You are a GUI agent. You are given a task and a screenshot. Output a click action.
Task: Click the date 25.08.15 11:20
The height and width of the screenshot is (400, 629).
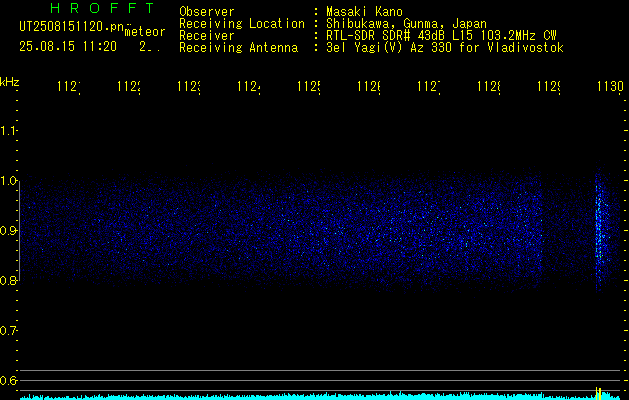tap(68, 47)
